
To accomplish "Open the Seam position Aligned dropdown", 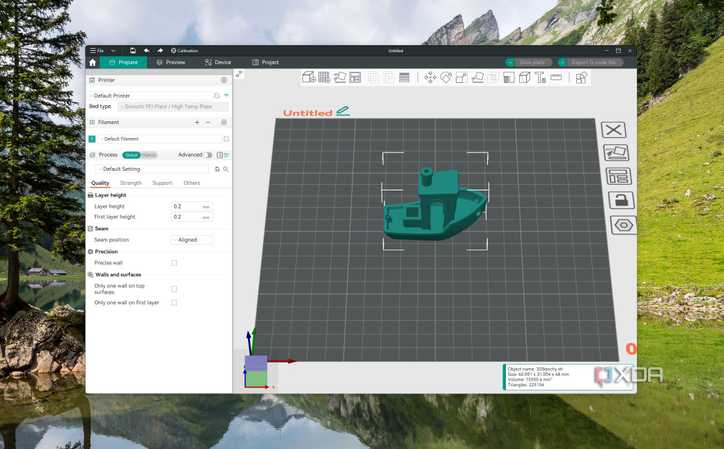I will [x=192, y=240].
